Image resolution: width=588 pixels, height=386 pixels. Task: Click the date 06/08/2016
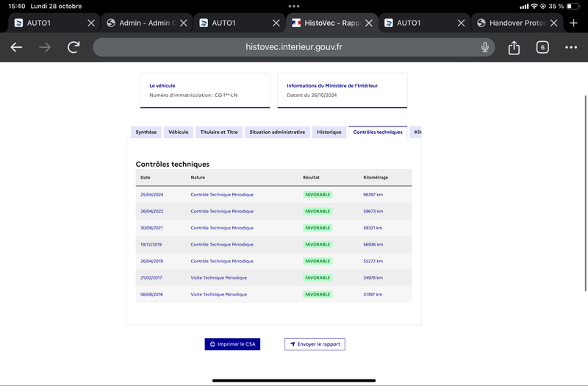[x=151, y=295]
